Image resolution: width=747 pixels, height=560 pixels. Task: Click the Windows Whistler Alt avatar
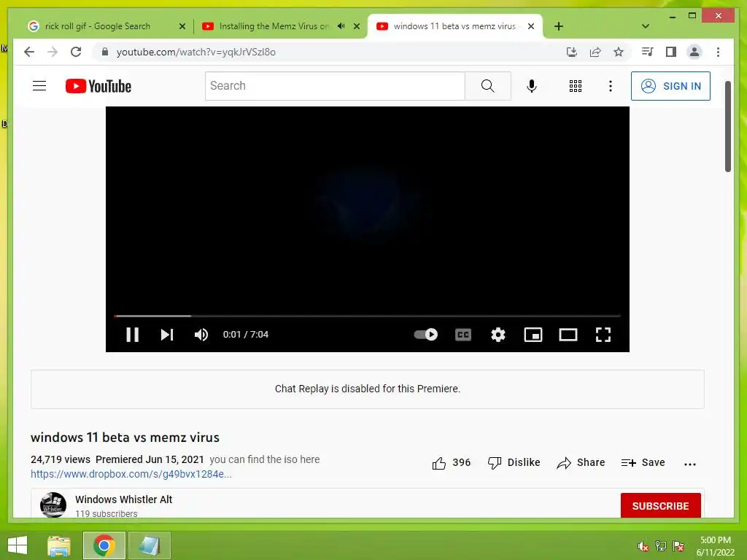tap(53, 505)
